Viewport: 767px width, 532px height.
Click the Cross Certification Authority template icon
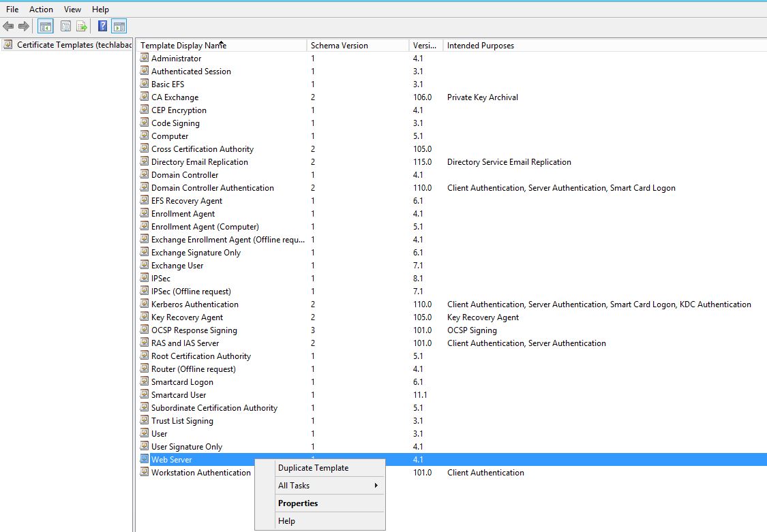click(145, 148)
